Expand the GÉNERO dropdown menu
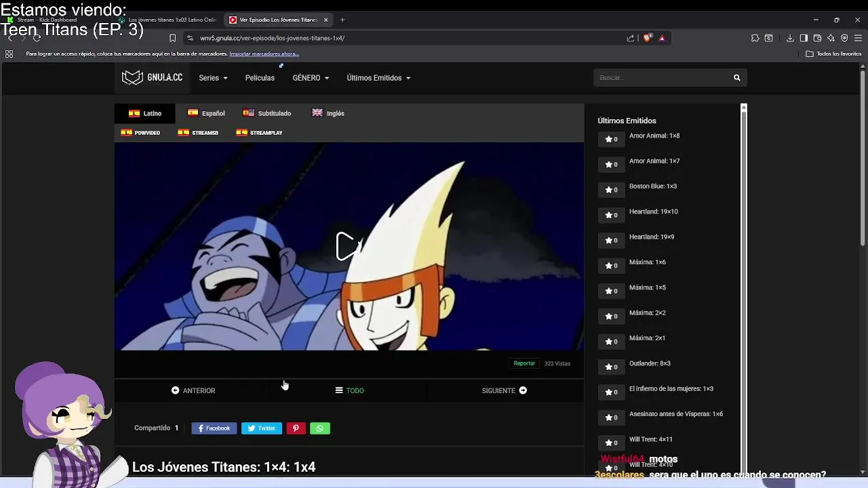The height and width of the screenshot is (488, 868). pyautogui.click(x=311, y=78)
